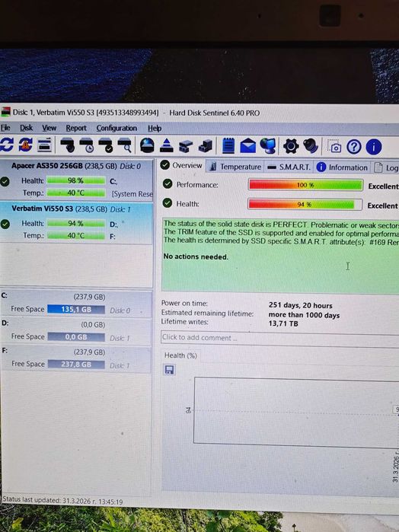Open the blue notepad report icon
This screenshot has width=399, height=532.
tap(228, 146)
